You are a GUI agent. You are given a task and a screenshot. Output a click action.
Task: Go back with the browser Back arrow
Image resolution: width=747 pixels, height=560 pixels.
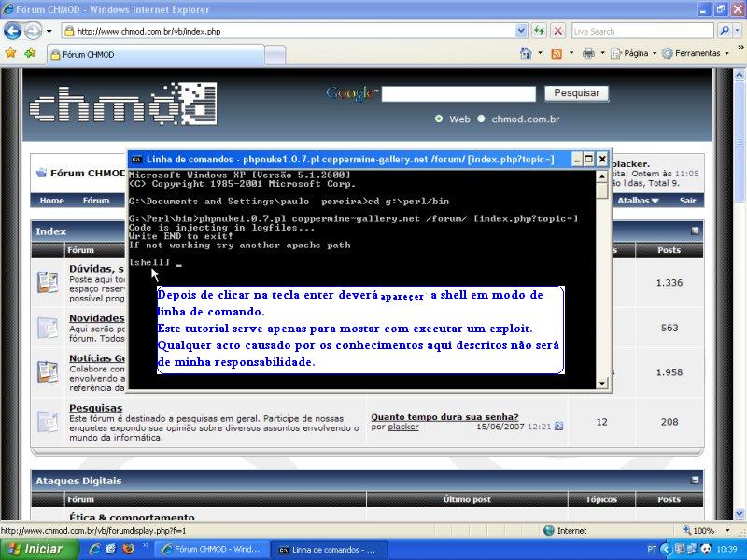pyautogui.click(x=12, y=32)
